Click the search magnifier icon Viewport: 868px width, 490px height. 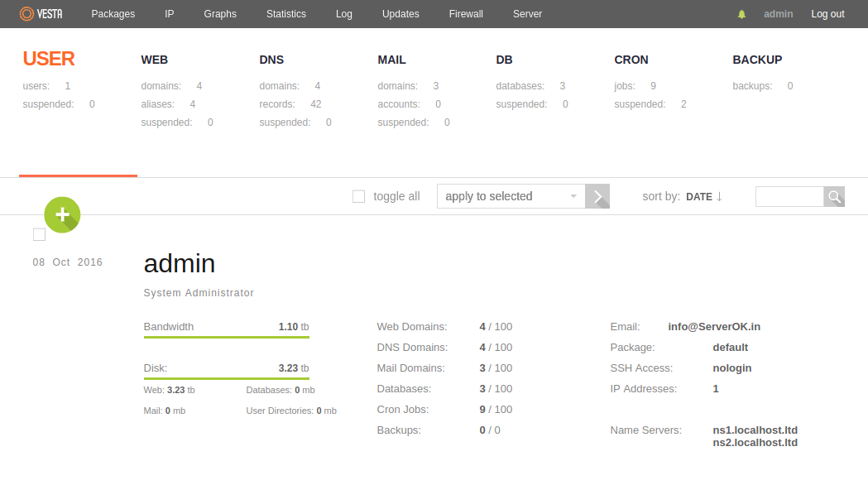click(x=834, y=196)
